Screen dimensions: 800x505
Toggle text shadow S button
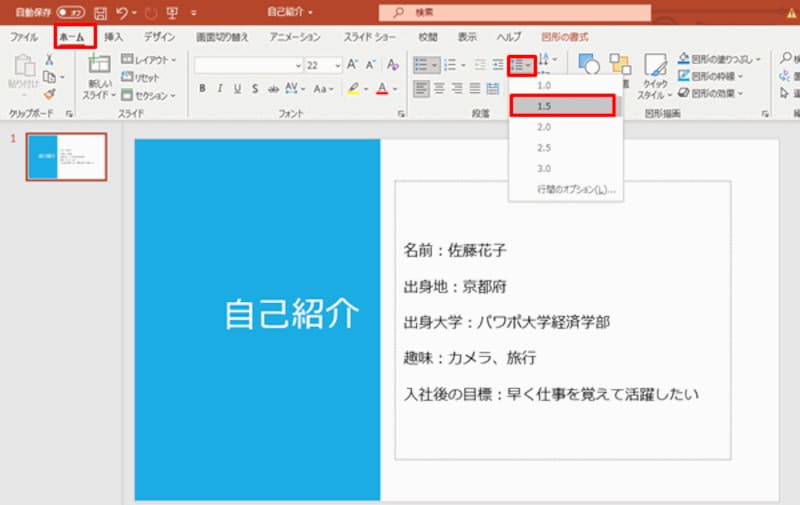click(255, 89)
